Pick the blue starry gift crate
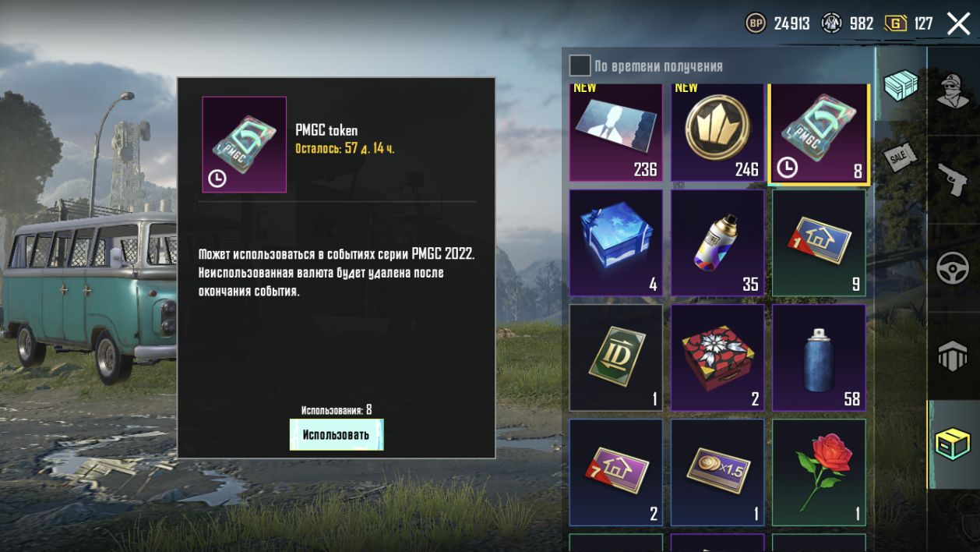 616,242
